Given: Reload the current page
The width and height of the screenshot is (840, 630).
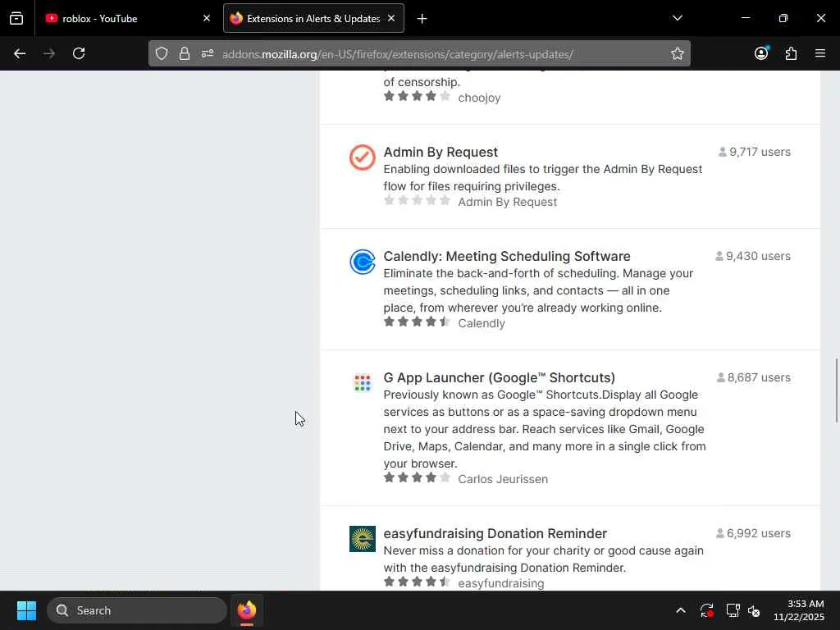Looking at the screenshot, I should pos(79,53).
